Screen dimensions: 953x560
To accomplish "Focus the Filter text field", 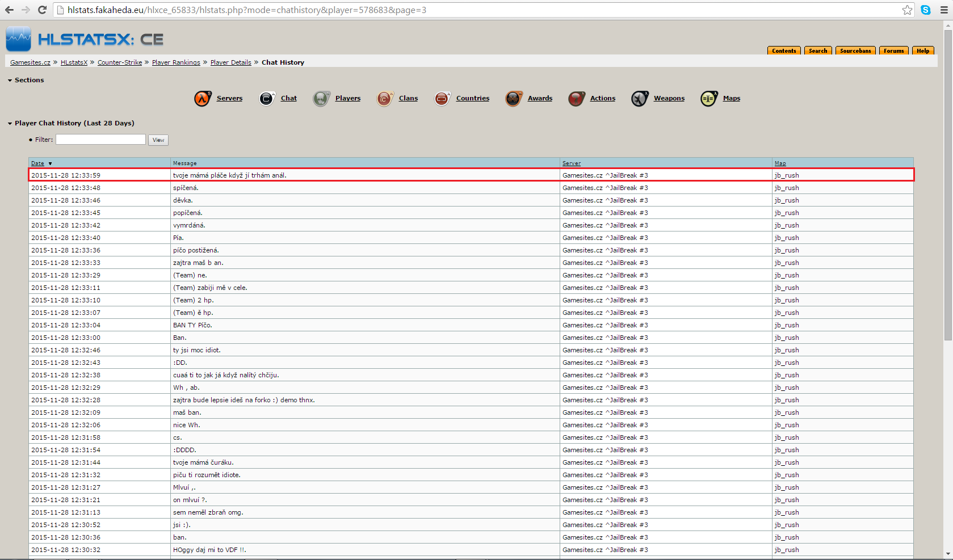I will 100,140.
